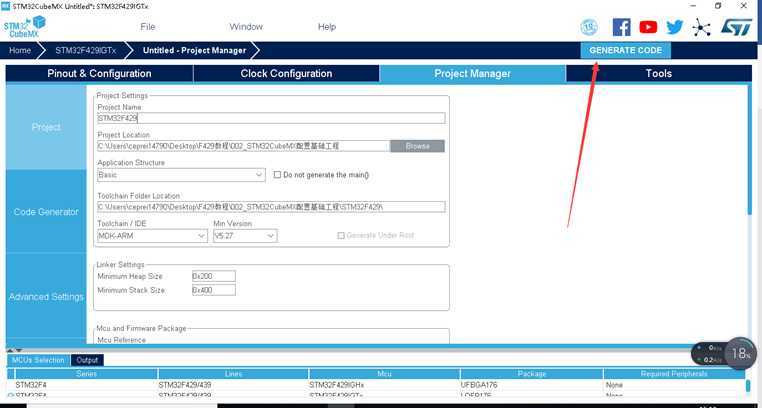Click the Browse button
The width and height of the screenshot is (762, 408).
click(417, 146)
